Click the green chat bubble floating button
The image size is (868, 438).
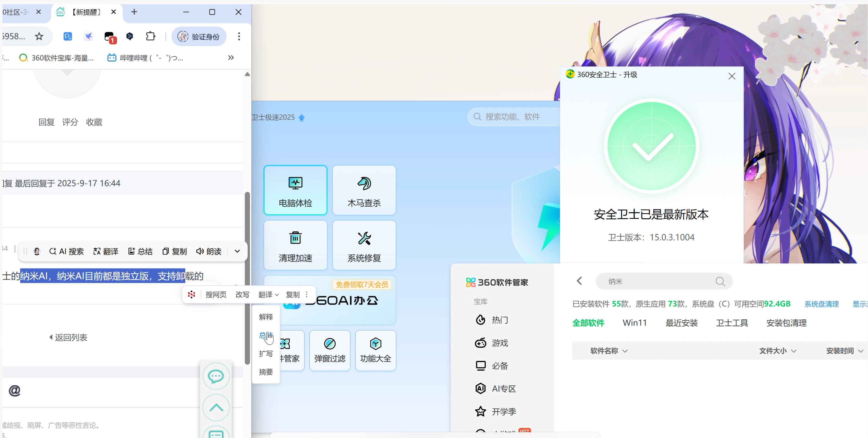(x=216, y=376)
